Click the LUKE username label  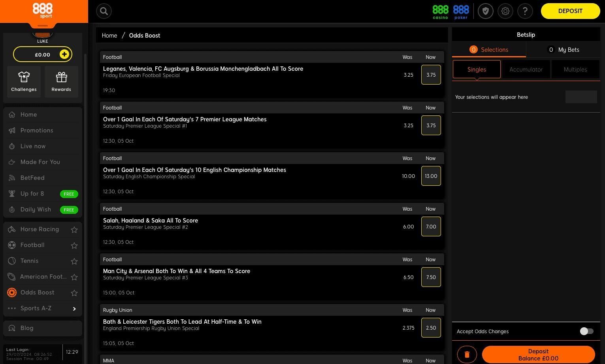point(43,41)
